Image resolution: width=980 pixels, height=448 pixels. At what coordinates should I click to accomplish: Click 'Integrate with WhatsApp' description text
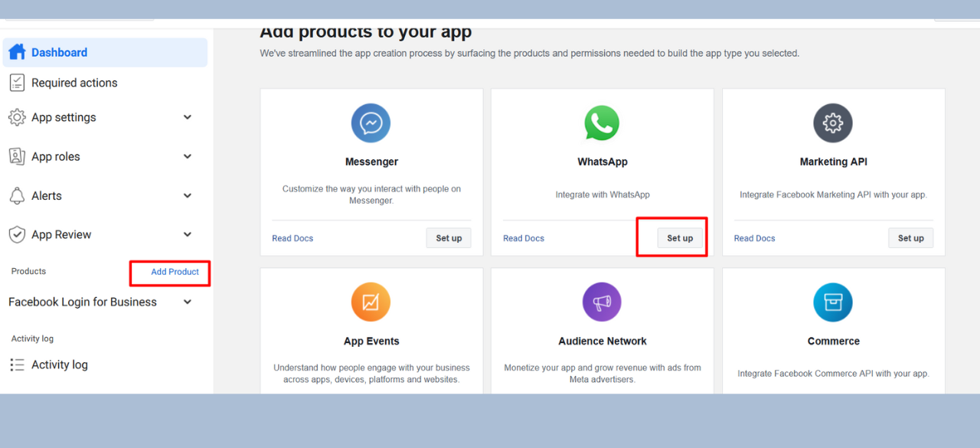603,195
